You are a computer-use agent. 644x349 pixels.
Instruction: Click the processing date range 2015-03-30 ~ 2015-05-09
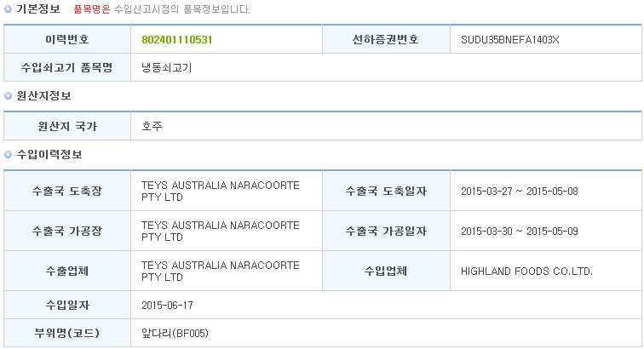tap(520, 232)
